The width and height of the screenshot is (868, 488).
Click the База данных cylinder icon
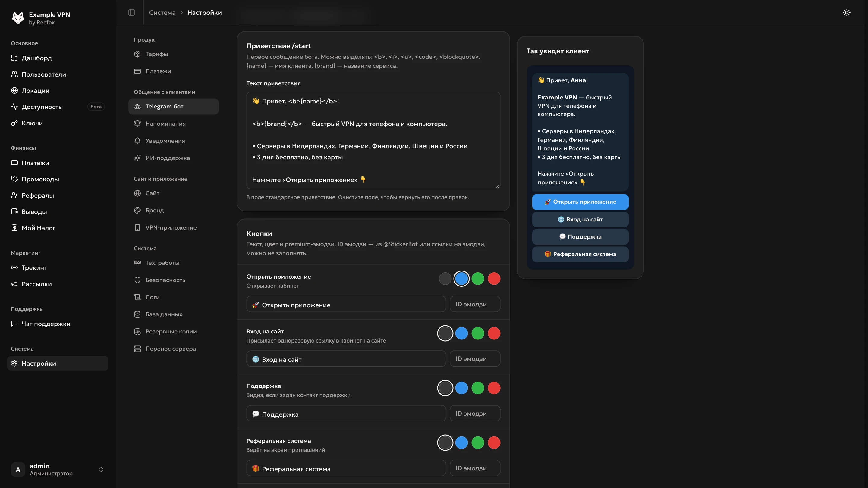coord(137,314)
